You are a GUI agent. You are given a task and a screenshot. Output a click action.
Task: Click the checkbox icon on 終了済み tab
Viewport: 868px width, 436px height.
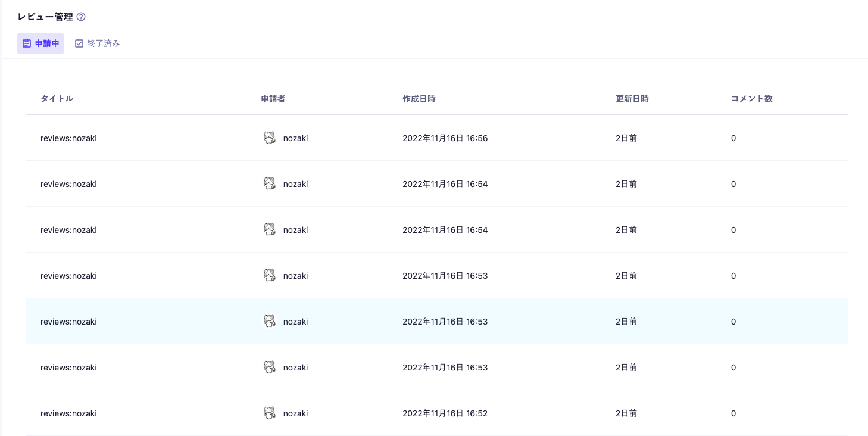tap(79, 43)
